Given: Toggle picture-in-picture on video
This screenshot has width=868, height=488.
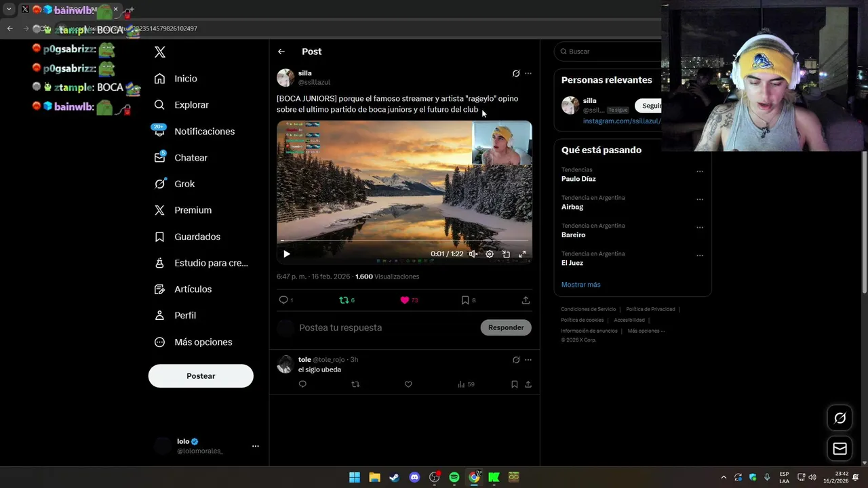Looking at the screenshot, I should click(506, 254).
